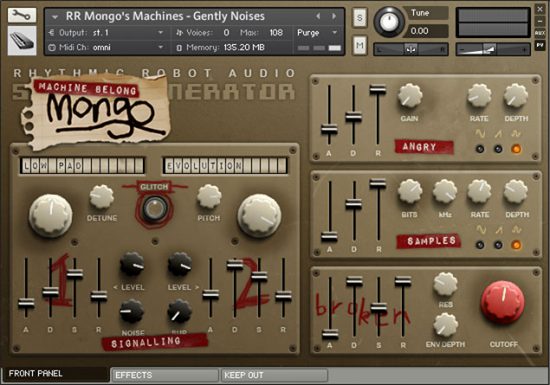
Task: Toggle the Mute M button
Action: pyautogui.click(x=360, y=45)
